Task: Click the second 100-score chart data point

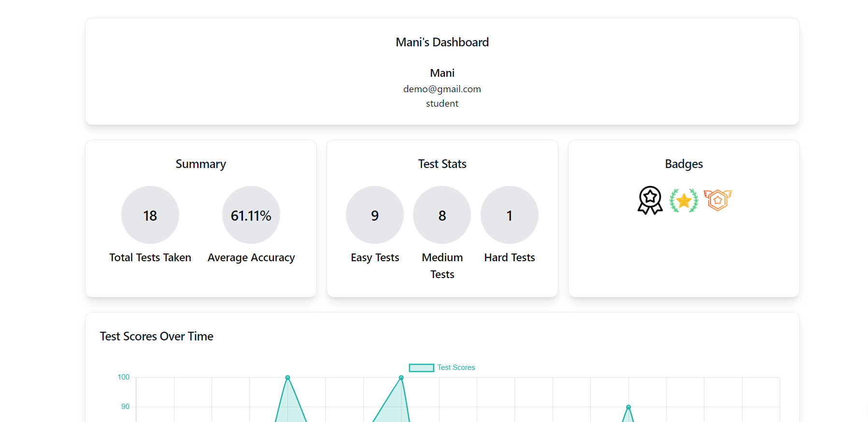Action: pyautogui.click(x=401, y=378)
